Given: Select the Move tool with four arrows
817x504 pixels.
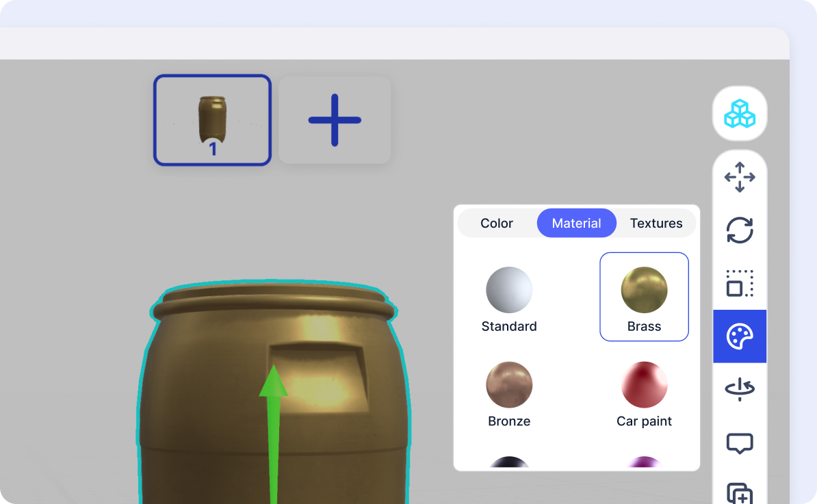Looking at the screenshot, I should point(740,177).
